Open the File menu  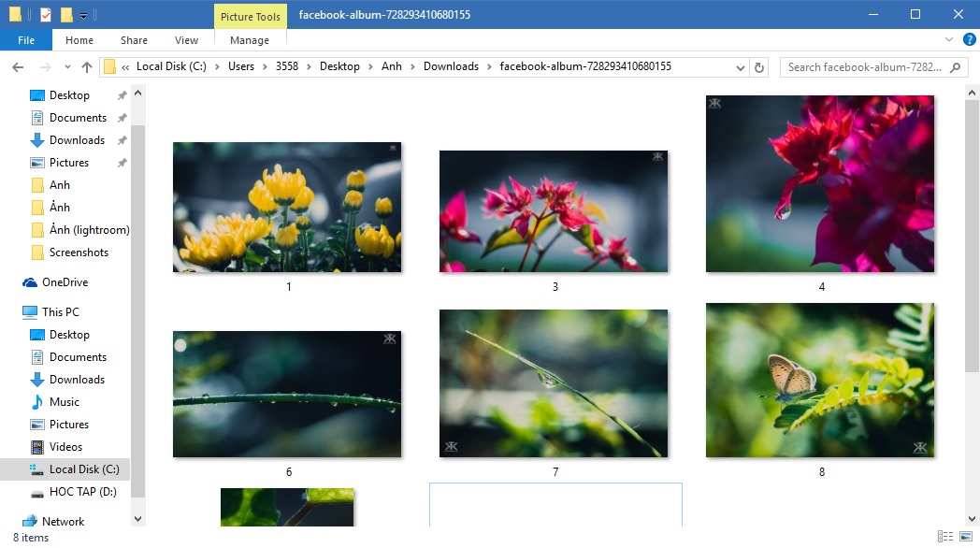pos(25,40)
